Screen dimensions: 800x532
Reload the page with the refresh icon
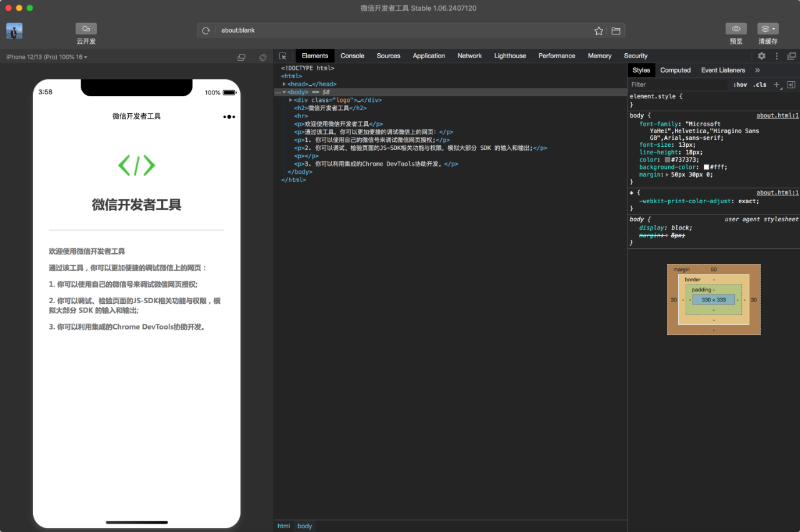[206, 31]
